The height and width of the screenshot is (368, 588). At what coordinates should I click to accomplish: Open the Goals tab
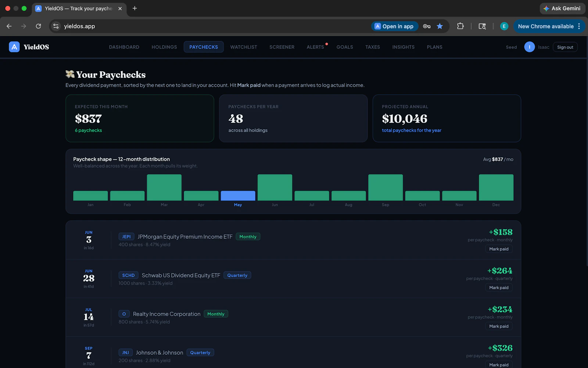click(345, 47)
